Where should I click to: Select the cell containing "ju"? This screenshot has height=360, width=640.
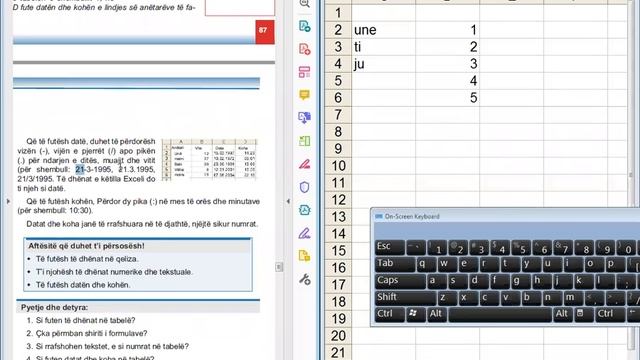pos(383,64)
